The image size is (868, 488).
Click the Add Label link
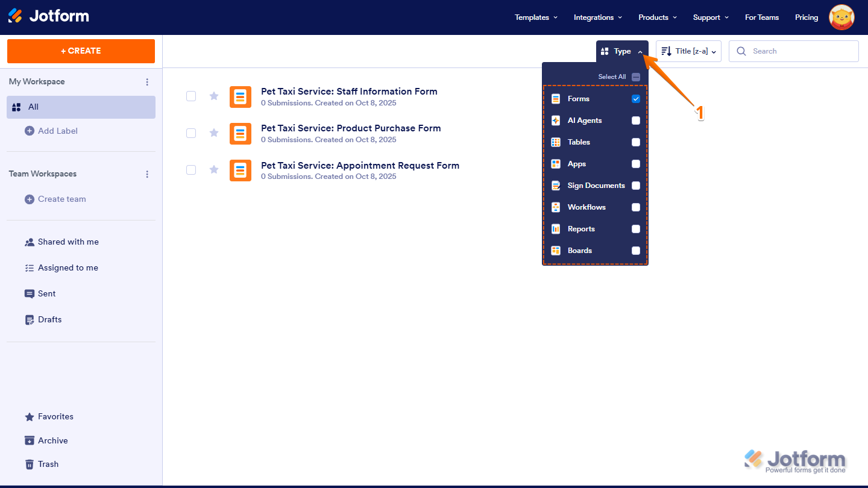[x=58, y=131]
